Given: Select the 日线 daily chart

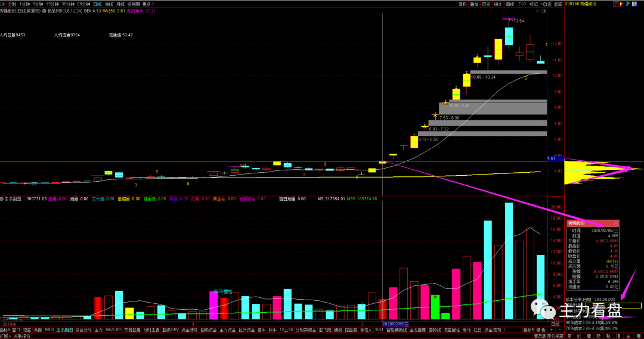Looking at the screenshot, I should point(97,4).
